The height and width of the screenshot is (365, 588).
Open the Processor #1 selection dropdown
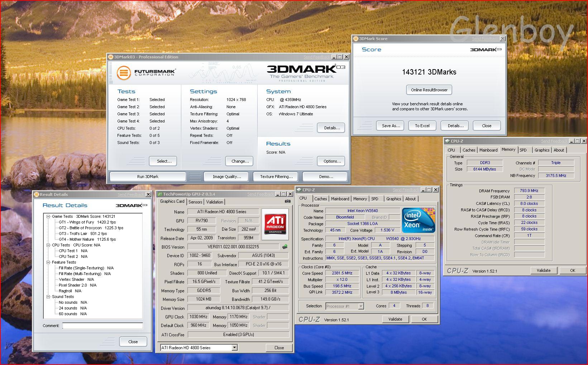(x=361, y=306)
